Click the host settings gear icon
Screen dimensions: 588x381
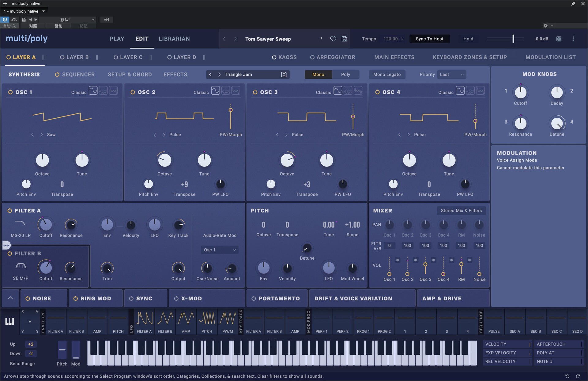click(x=545, y=26)
